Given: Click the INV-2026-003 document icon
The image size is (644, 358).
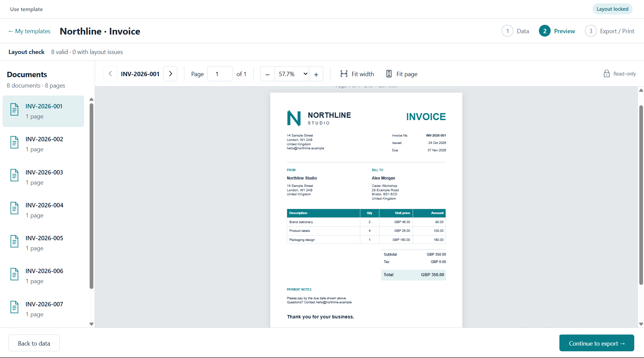Looking at the screenshot, I should coord(14,175).
